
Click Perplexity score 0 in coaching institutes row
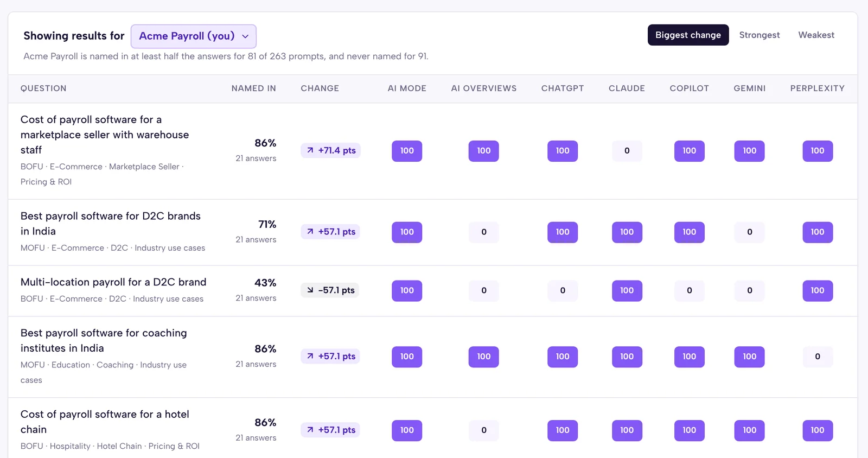click(x=817, y=357)
